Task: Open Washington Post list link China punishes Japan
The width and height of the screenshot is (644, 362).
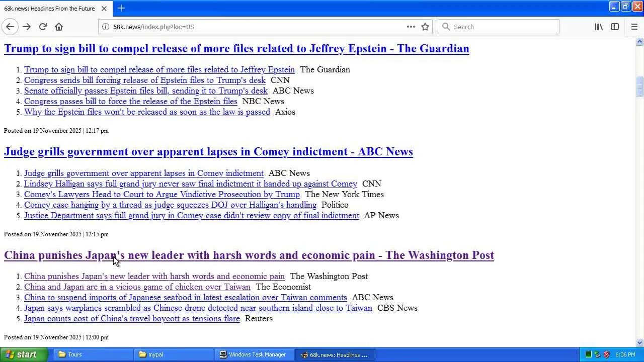Action: click(x=154, y=276)
